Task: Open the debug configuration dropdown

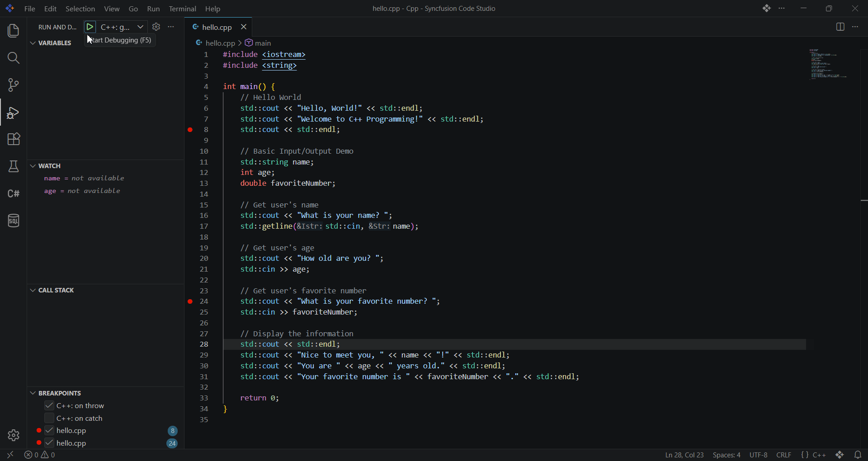Action: click(x=122, y=27)
